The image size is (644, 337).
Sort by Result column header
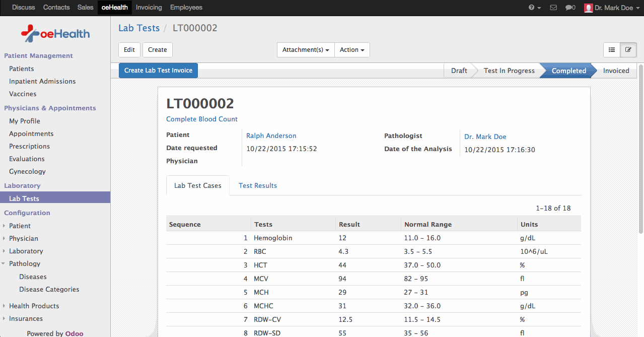[369, 224]
